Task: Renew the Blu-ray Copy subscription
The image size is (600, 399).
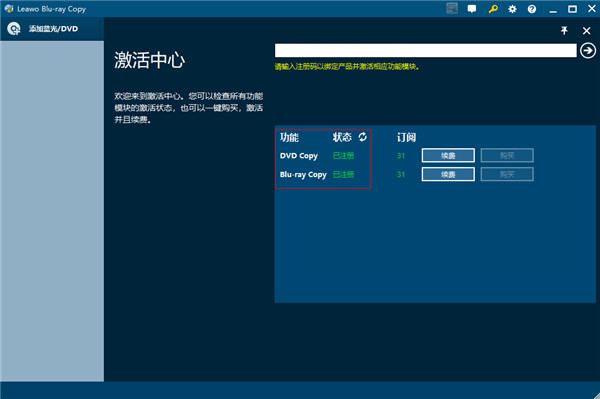Action: [x=448, y=174]
